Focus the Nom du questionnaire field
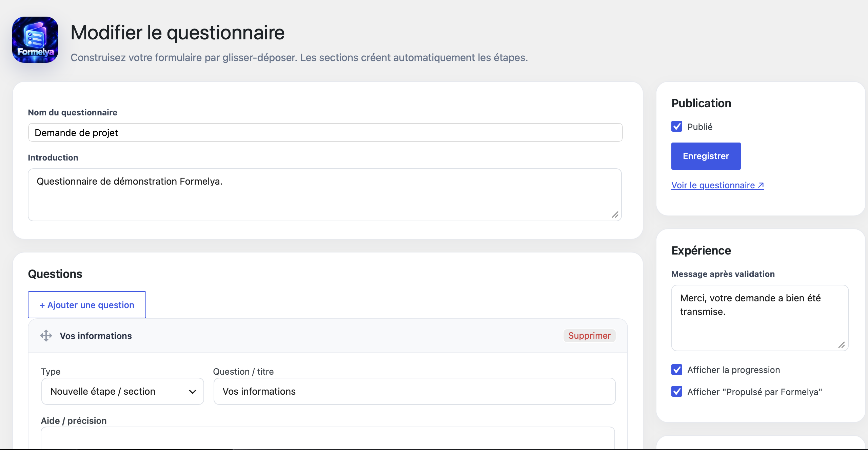Viewport: 868px width, 450px height. 325,132
